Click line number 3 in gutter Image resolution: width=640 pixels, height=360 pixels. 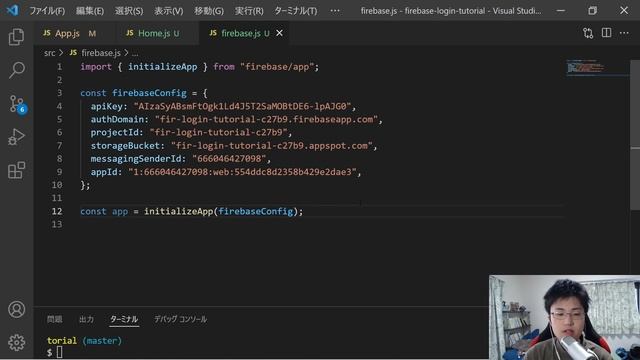(x=60, y=93)
